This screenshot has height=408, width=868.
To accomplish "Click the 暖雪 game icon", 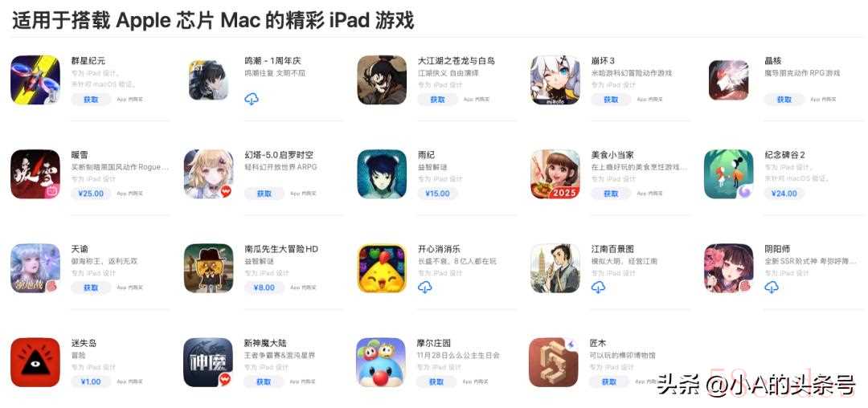I will 35,174.
